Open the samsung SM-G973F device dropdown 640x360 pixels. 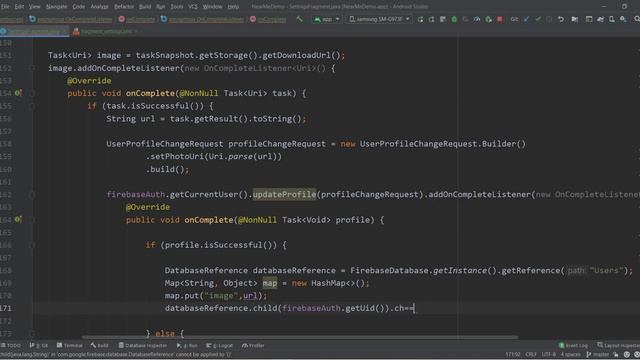[x=379, y=19]
